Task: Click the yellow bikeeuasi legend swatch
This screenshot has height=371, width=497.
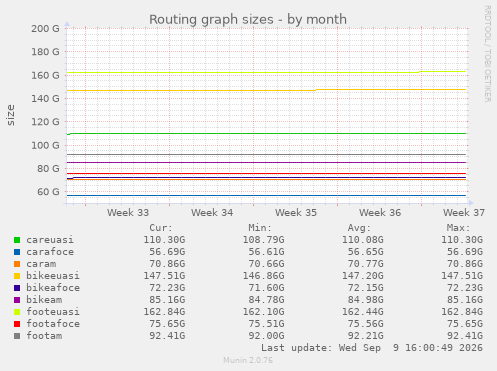Action: 17,276
